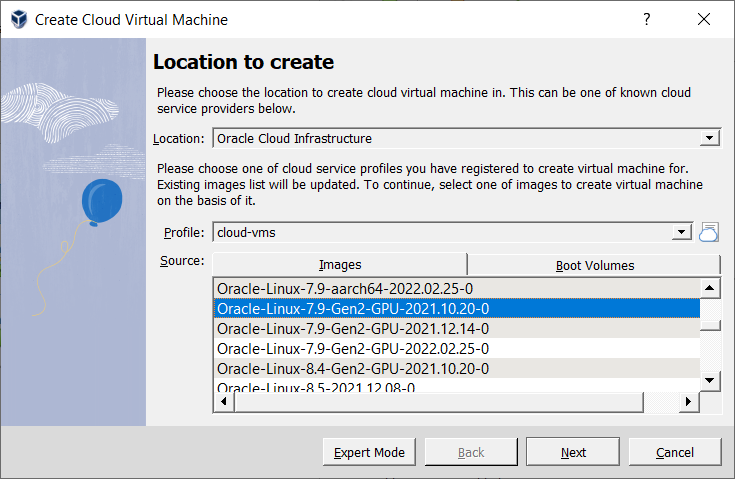Click scroll down arrow of image list
The width and height of the screenshot is (735, 479).
pos(710,380)
